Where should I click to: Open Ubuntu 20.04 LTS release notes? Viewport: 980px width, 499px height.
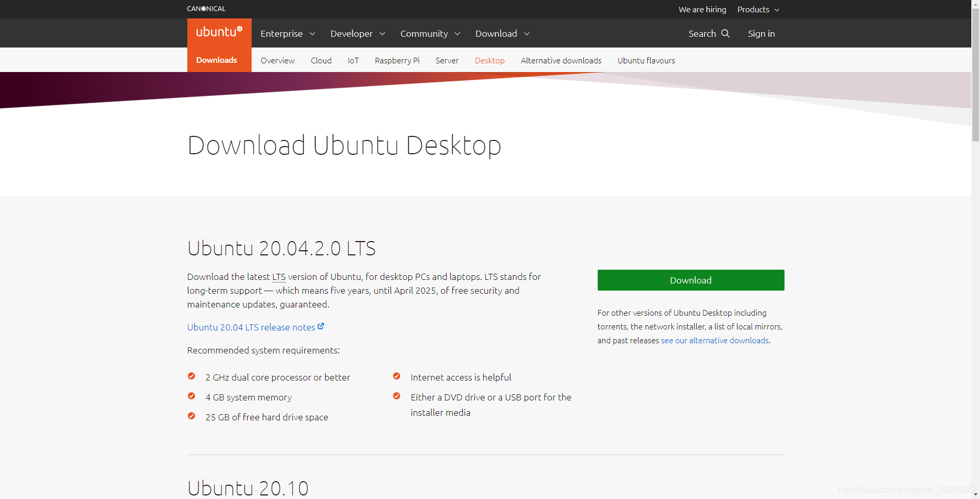[x=251, y=327]
